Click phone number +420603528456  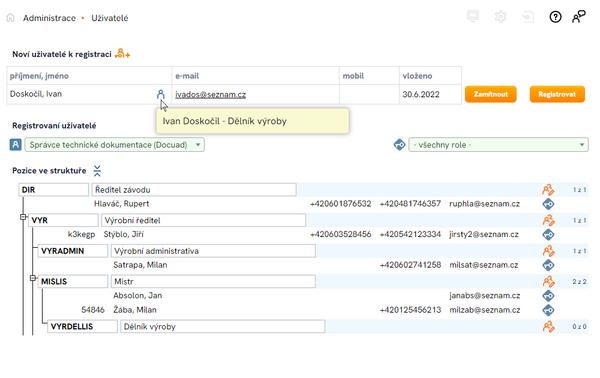[340, 235]
